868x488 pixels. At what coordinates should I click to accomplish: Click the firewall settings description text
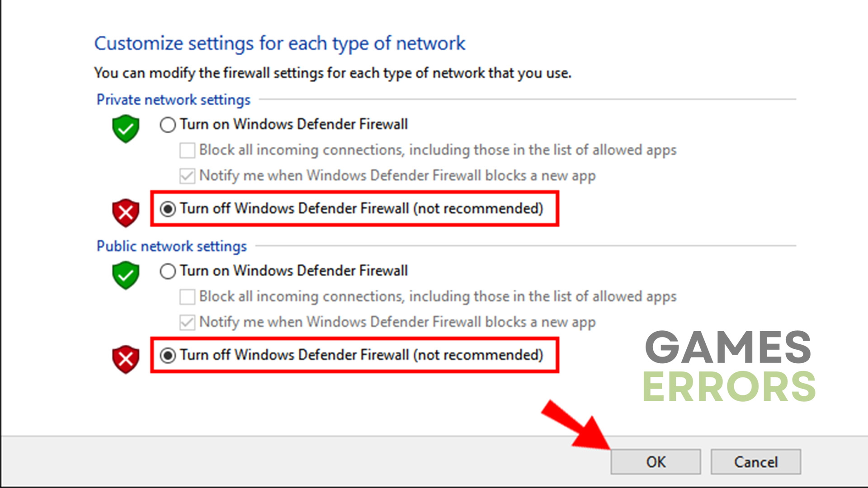(x=333, y=73)
